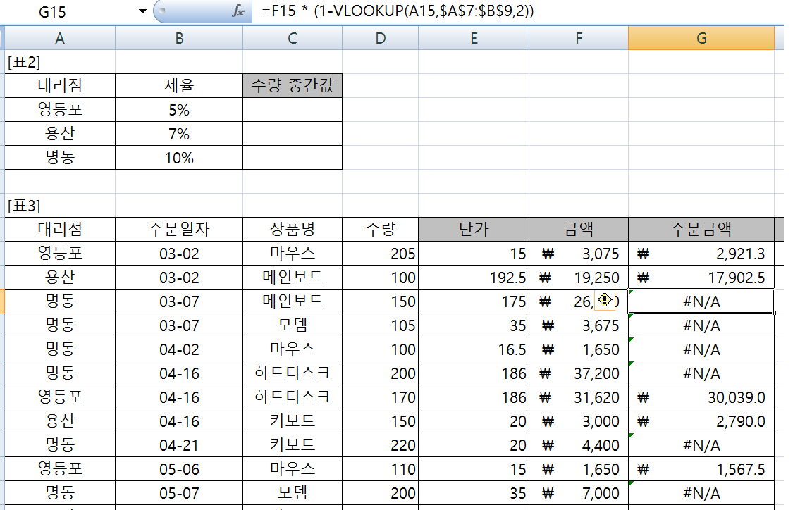812x510 pixels.
Task: Click the 수량 중간값 header cell
Action: (293, 86)
